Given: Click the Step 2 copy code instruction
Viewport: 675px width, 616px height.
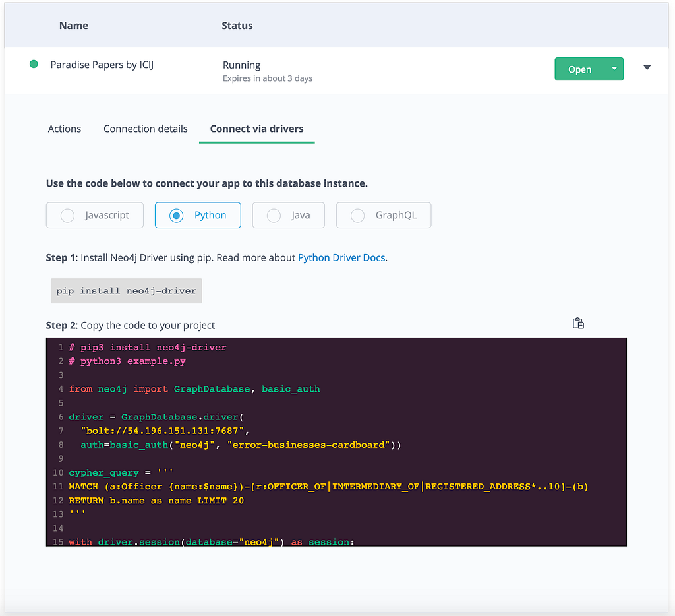Looking at the screenshot, I should click(x=131, y=325).
